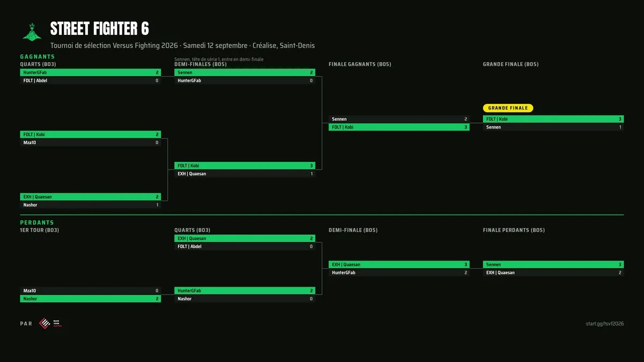Viewport: 644px width, 362px height.
Task: Click Sennen's score of 3 in losers final
Action: (x=620, y=264)
